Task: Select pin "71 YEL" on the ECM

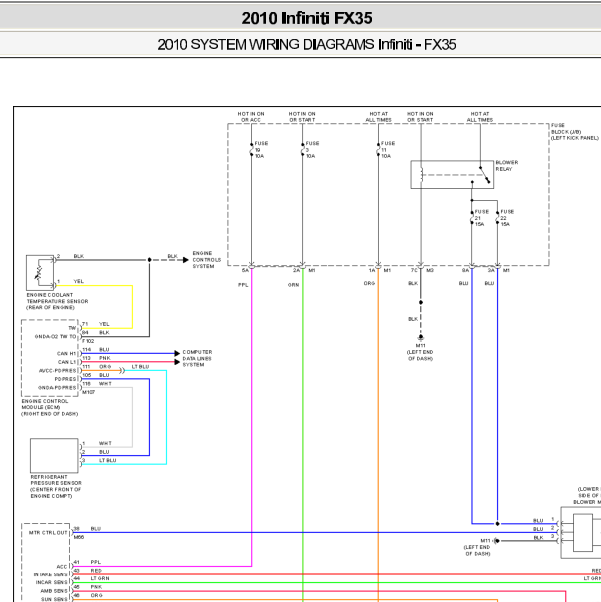Action: coord(96,324)
